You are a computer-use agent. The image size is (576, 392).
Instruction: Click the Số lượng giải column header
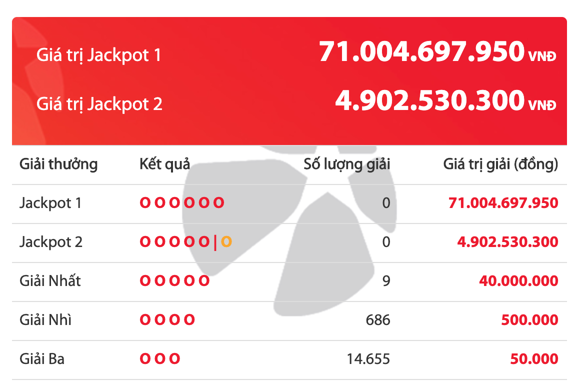point(346,164)
